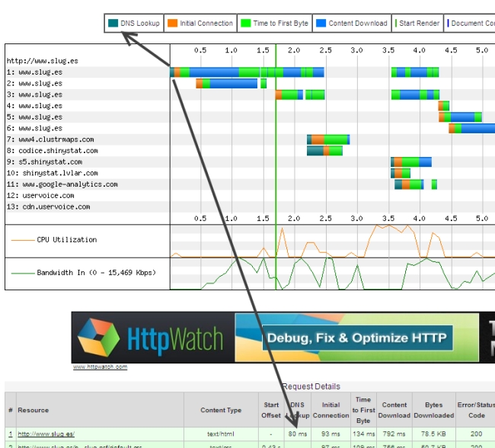Click the s5.shinystat.com request timing bar
This screenshot has width=495, height=448.
pos(411,162)
